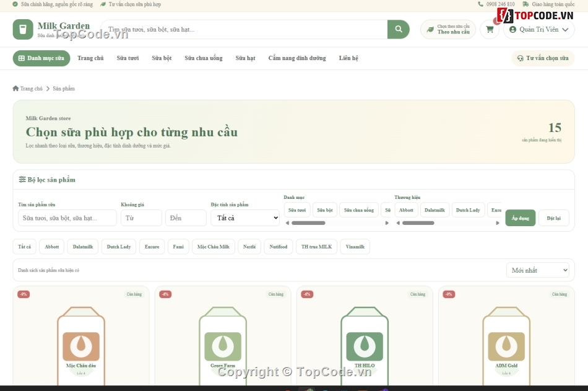The image size is (588, 391).
Task: Select the Dalatmilk chip in brand row
Action: coord(83,247)
